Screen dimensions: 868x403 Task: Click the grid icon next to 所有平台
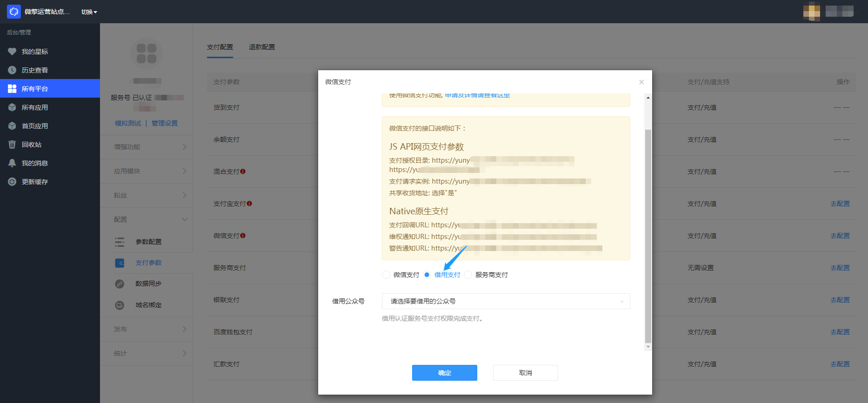pyautogui.click(x=12, y=89)
